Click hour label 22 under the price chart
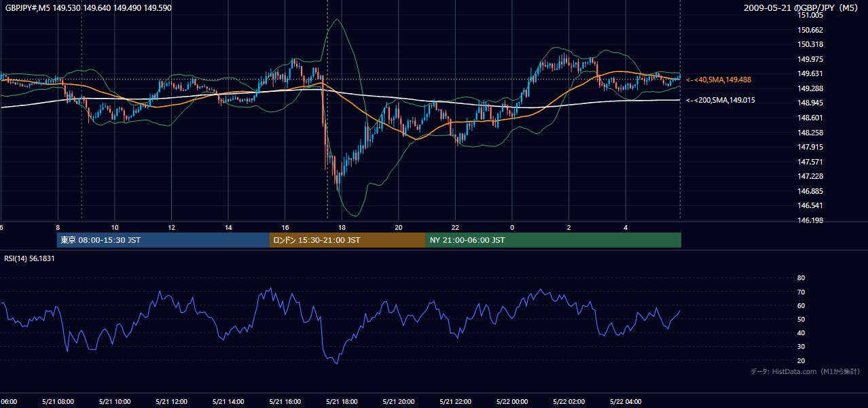Screen dimensions: 868x408 [x=455, y=227]
